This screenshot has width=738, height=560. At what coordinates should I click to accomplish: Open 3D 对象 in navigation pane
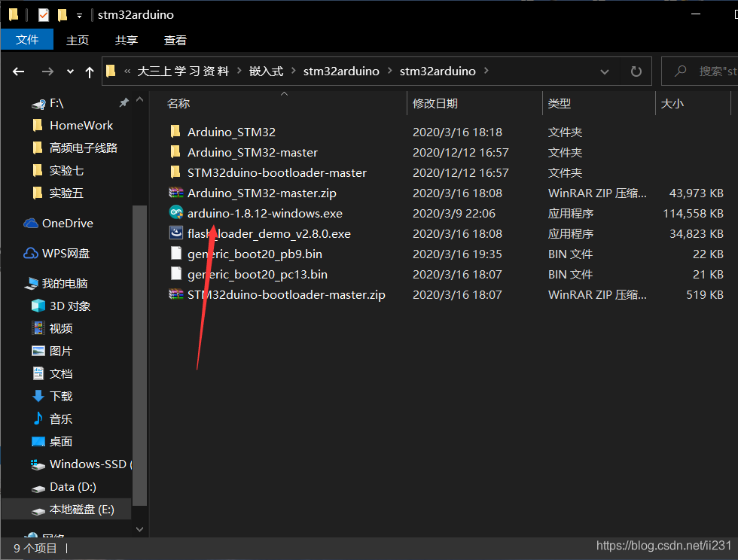tap(69, 306)
